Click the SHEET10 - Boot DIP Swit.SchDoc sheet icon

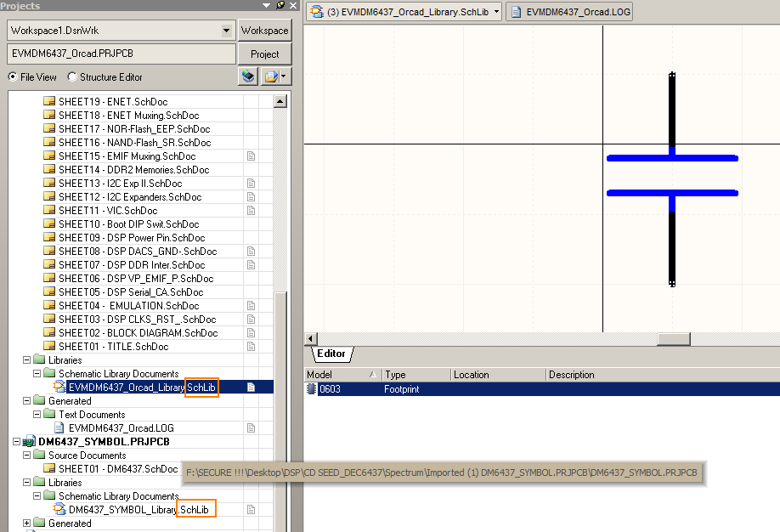49,224
